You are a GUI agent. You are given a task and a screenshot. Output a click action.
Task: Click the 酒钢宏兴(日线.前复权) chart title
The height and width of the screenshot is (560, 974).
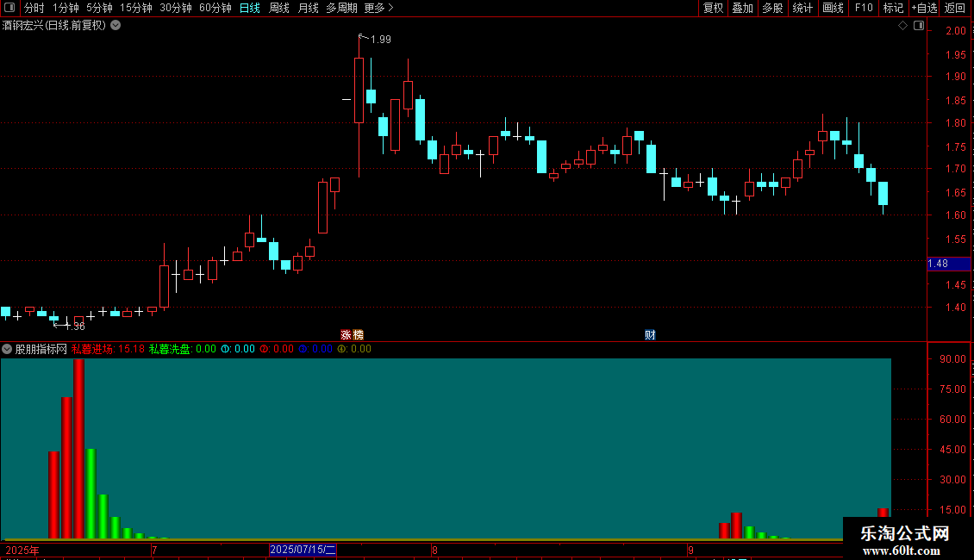(x=54, y=26)
